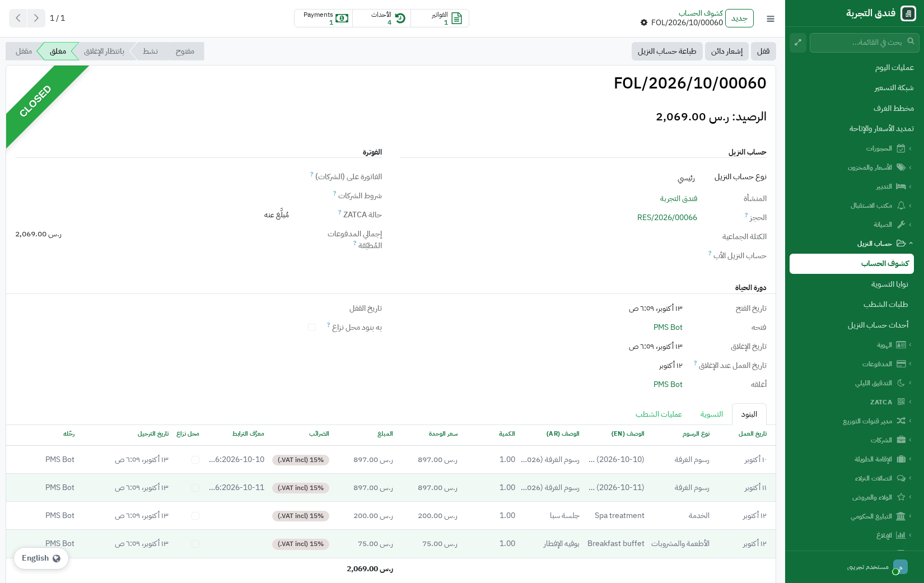Click the user avatar at sidebar bottom
Screen dimensions: 924x583
pyautogui.click(x=900, y=567)
